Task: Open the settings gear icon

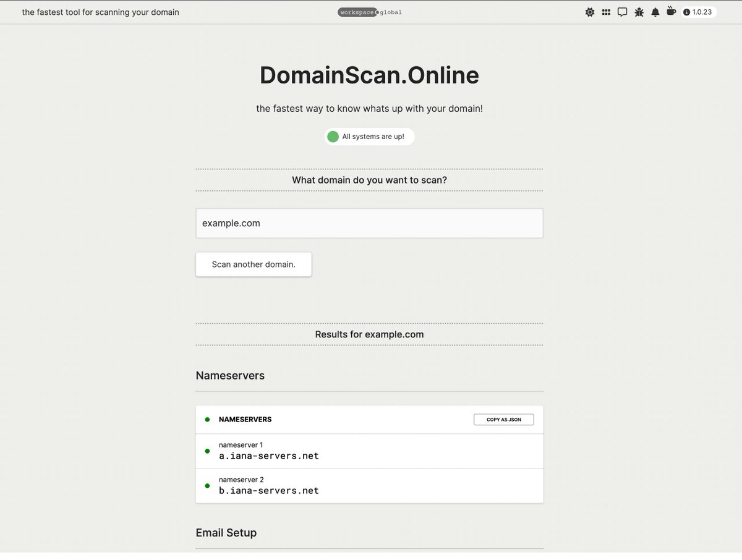Action: point(590,12)
